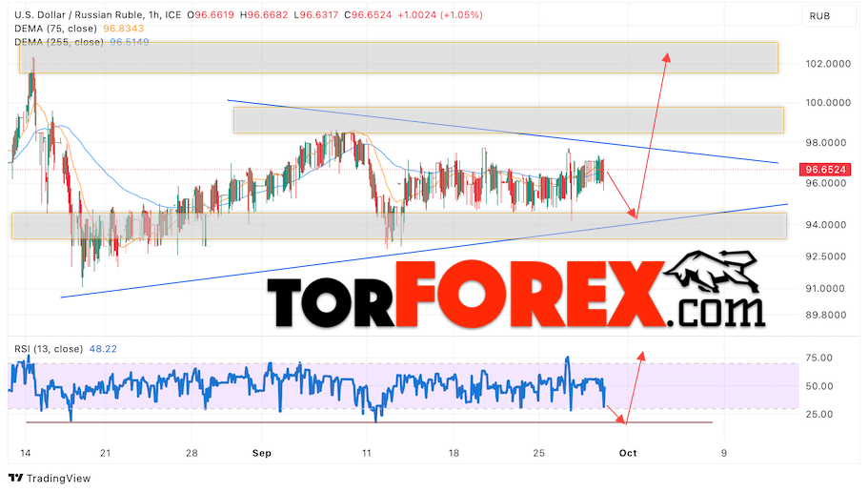This screenshot has width=868, height=492.
Task: Click the RSI (13, close) indicator label
Action: click(x=49, y=349)
